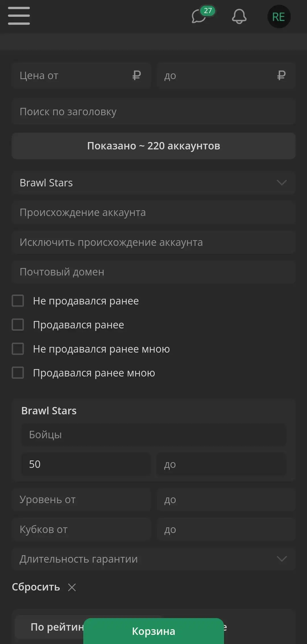Tick the Не продавался ранее checkbox
This screenshot has height=644, width=307.
tap(18, 301)
